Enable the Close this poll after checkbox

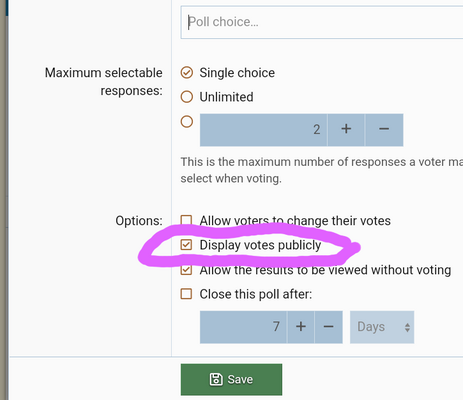(186, 294)
